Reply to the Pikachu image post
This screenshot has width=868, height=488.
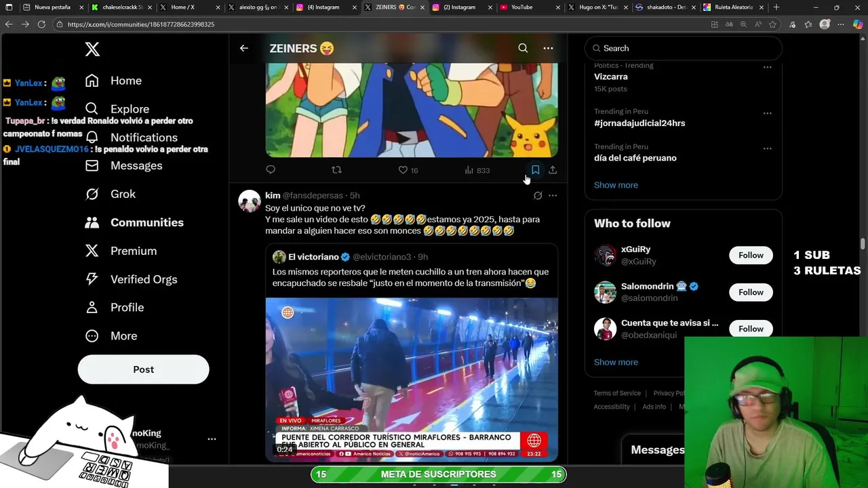click(x=271, y=170)
